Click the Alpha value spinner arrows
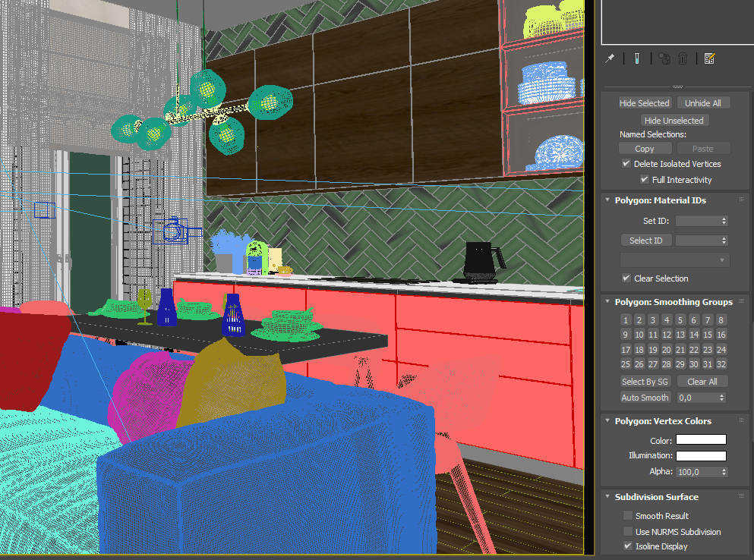This screenshot has width=754, height=560. click(x=724, y=472)
